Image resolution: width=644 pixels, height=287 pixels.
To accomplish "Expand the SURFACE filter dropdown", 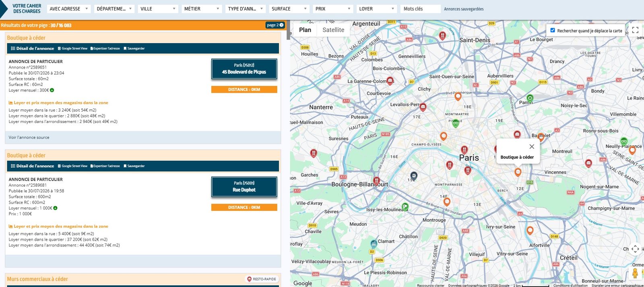I will tap(289, 8).
